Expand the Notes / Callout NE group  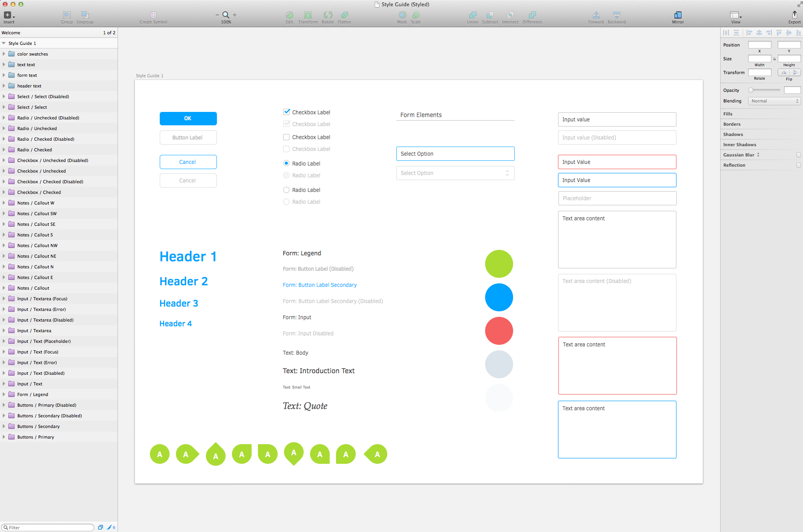(x=5, y=256)
